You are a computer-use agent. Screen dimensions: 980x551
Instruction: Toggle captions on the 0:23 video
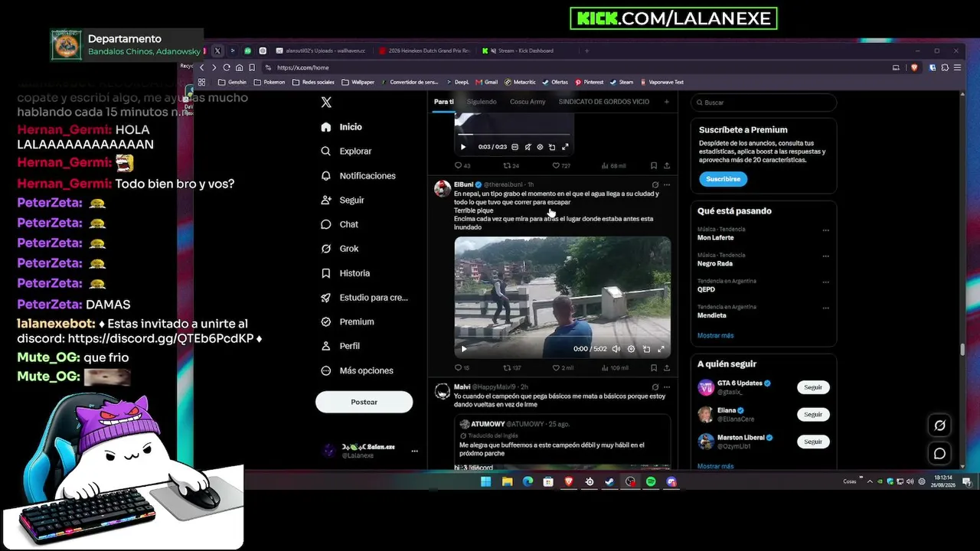click(x=514, y=147)
